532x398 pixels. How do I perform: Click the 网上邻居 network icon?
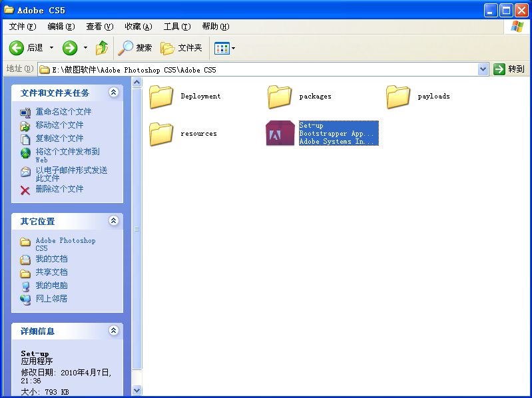(x=25, y=299)
